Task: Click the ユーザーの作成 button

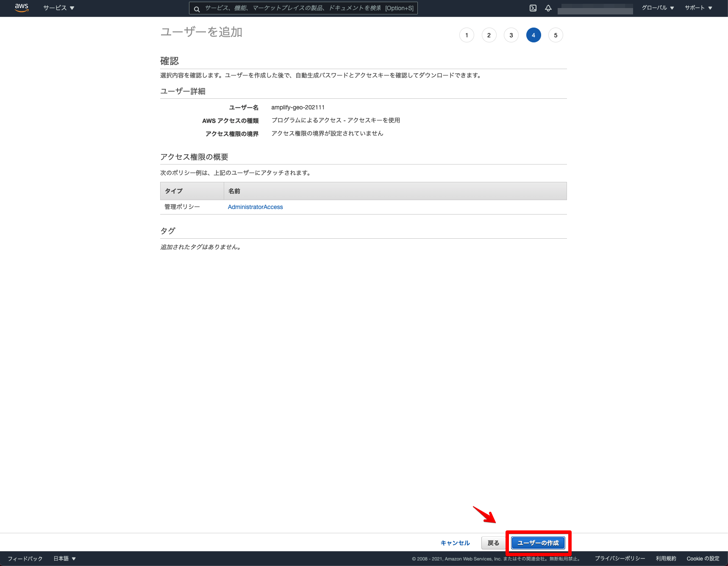Action: tap(538, 543)
